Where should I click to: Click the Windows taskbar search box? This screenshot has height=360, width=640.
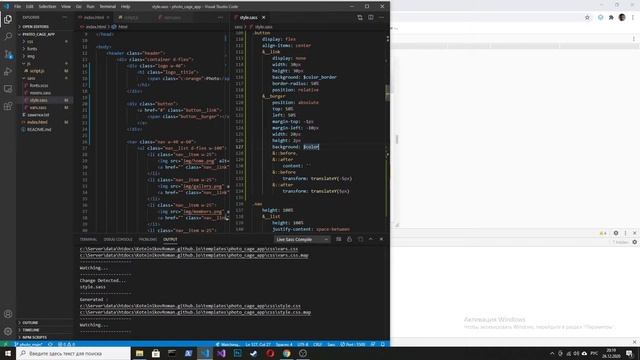coord(73,353)
